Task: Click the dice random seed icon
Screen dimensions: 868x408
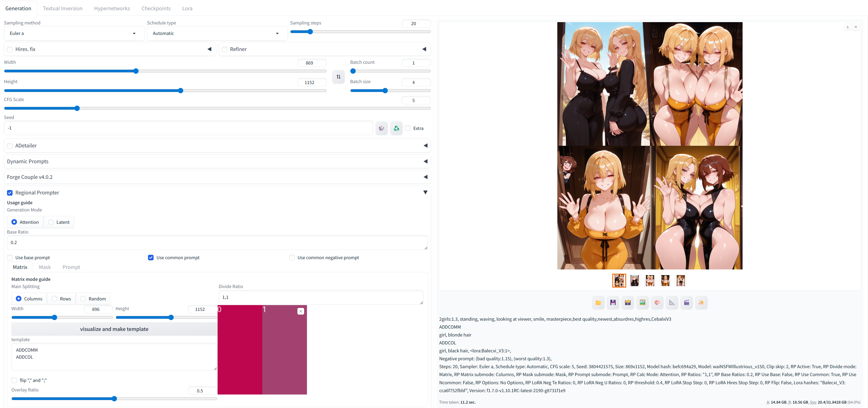Action: coord(381,128)
